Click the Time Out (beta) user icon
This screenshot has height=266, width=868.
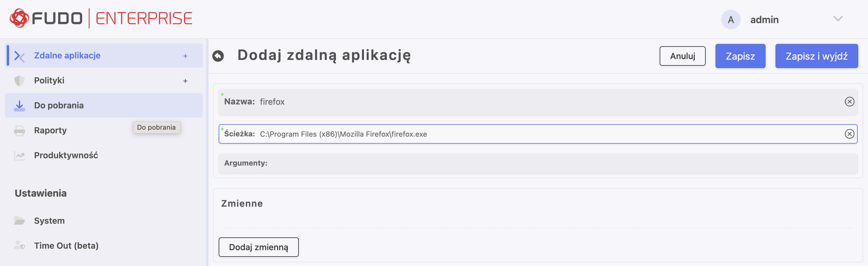19,246
